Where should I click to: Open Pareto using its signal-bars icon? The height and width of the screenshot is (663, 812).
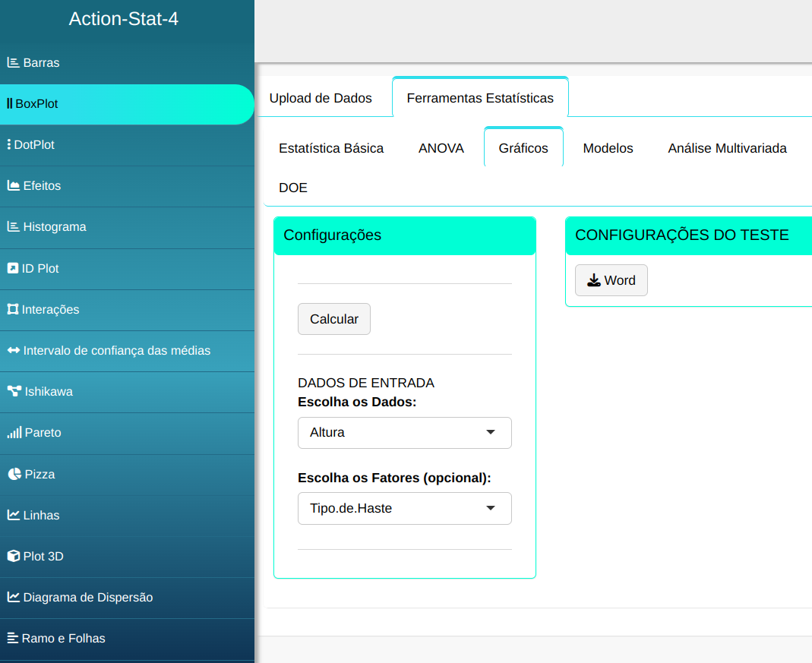14,433
